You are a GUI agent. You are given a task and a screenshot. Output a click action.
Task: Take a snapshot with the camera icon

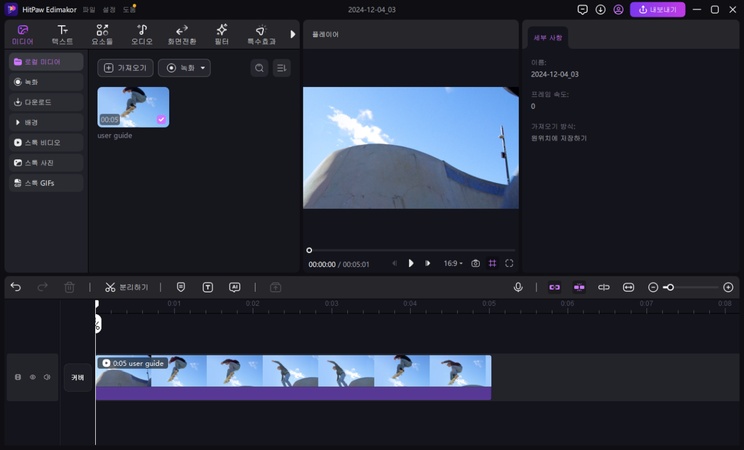(x=475, y=263)
